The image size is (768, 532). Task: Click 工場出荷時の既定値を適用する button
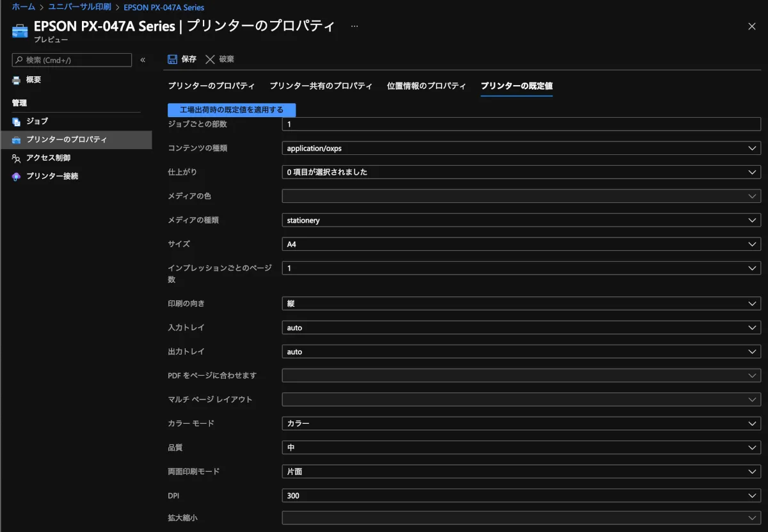click(x=232, y=110)
